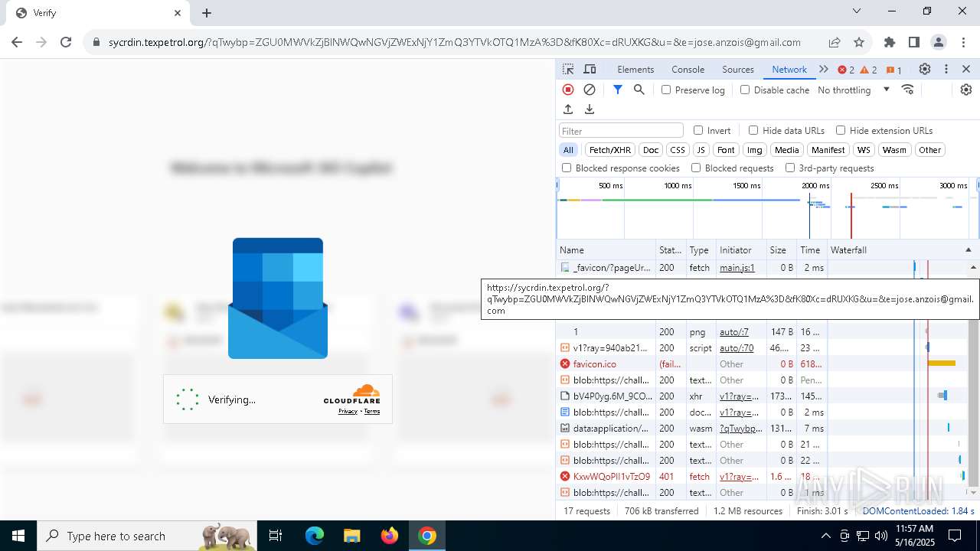Open the Chrome profile avatar
Image resolution: width=980 pixels, height=551 pixels.
coord(939,42)
